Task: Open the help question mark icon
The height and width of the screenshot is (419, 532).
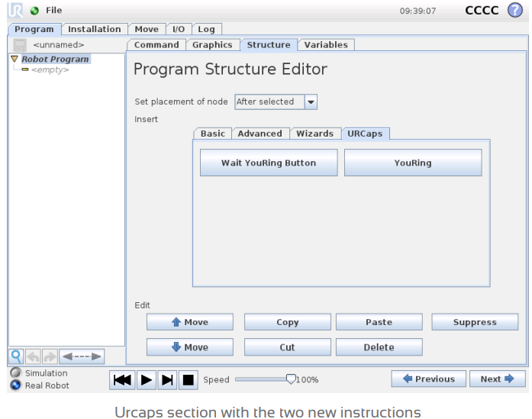Action: 514,10
